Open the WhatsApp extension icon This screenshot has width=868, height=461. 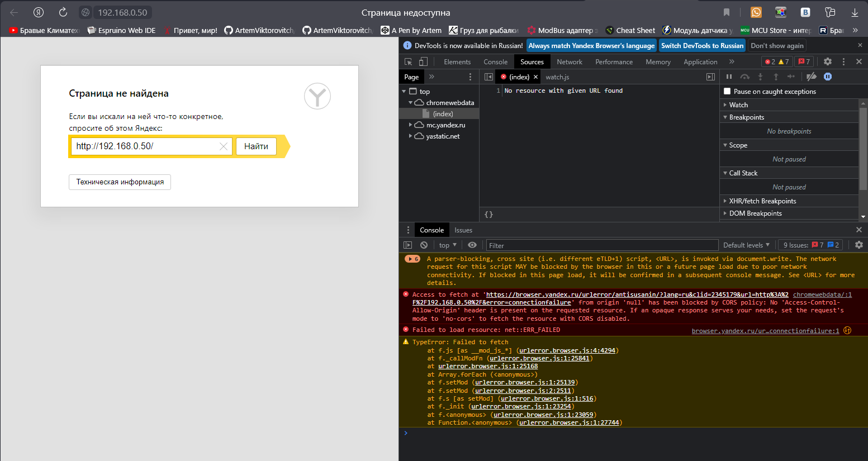(x=756, y=12)
